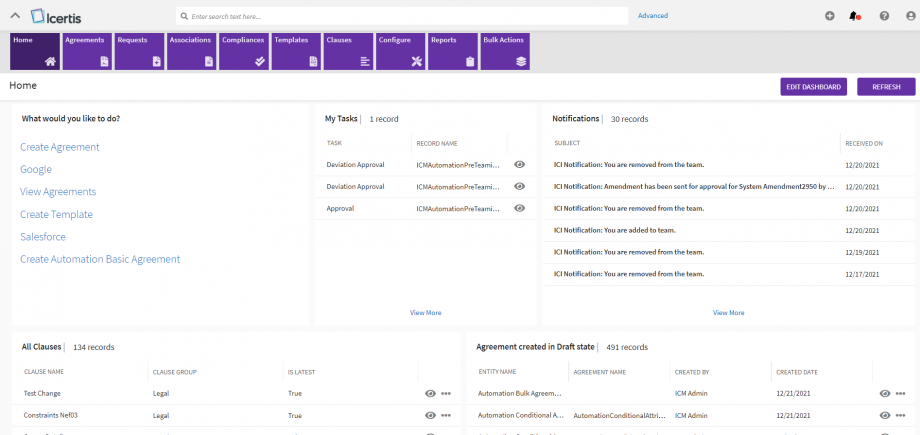Open the Compliances tile
This screenshot has width=920, height=435.
[x=244, y=52]
